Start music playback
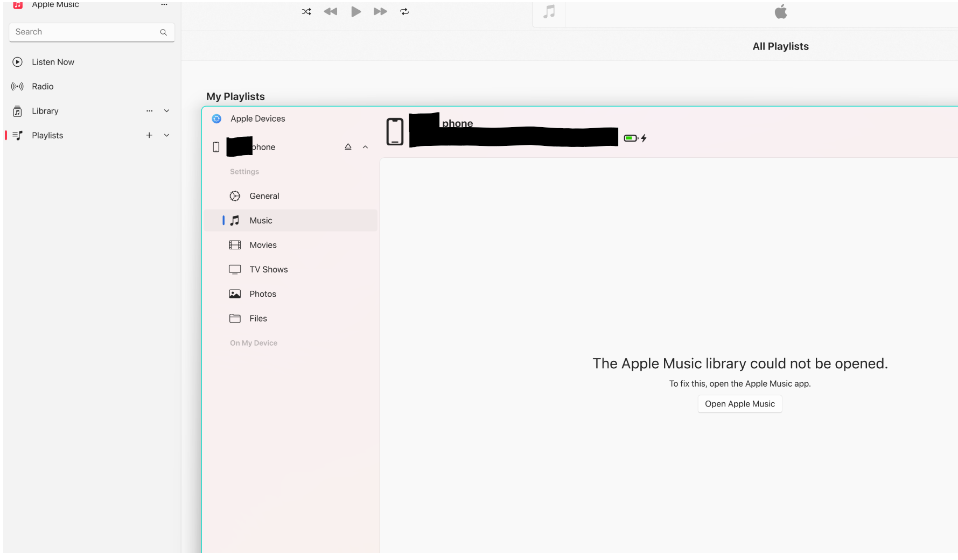 coord(355,11)
